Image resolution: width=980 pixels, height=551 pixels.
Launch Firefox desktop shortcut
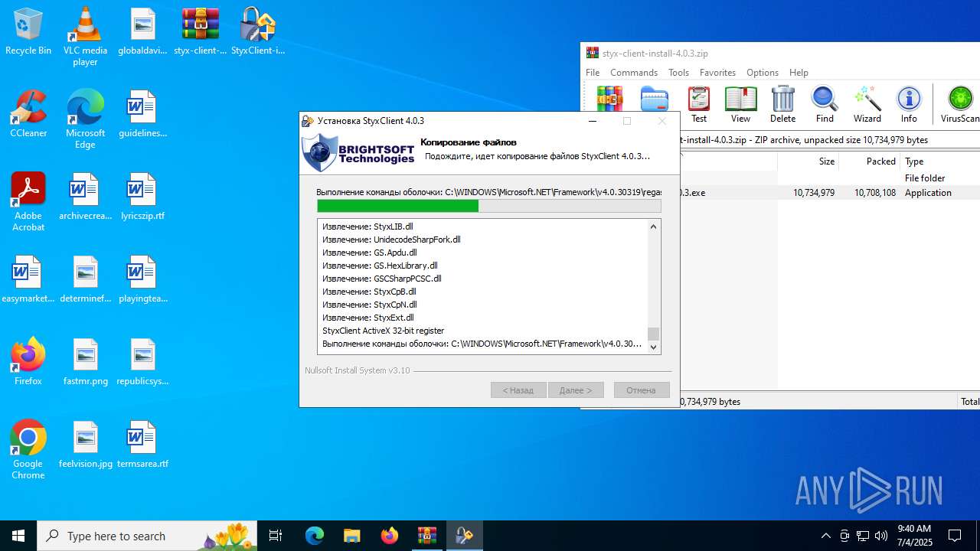pos(28,363)
